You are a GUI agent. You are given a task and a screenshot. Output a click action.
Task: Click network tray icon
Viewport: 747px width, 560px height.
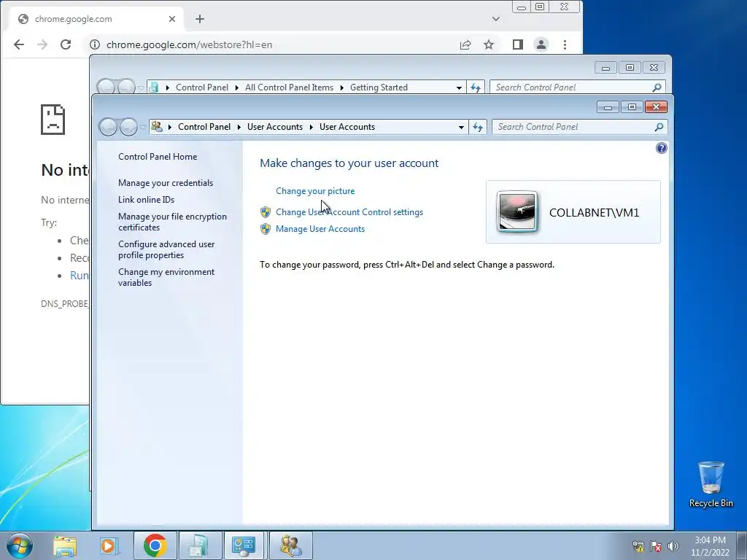click(x=638, y=546)
